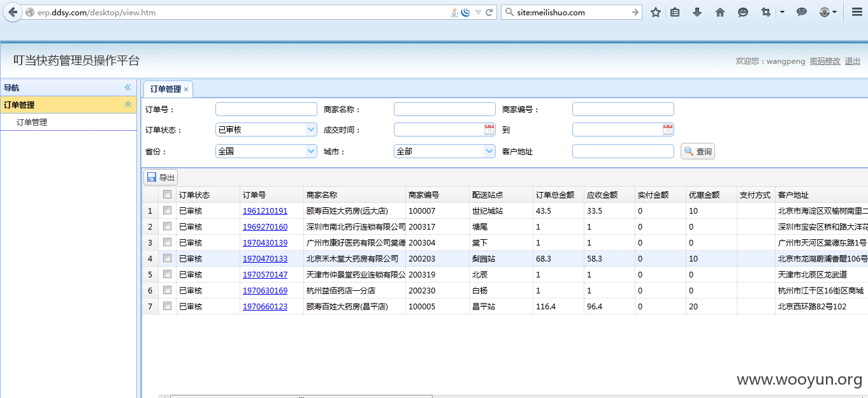Open order link 1970660123
The width and height of the screenshot is (868, 398).
click(265, 306)
